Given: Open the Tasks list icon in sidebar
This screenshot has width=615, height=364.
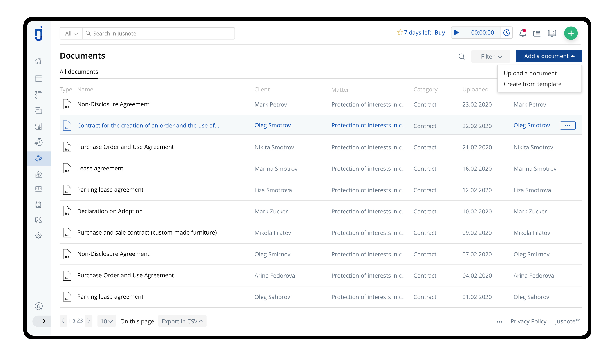Looking at the screenshot, I should [38, 95].
